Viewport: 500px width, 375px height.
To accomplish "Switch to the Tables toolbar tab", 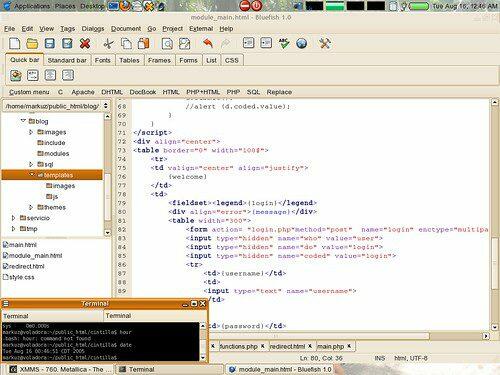I will pyautogui.click(x=129, y=60).
